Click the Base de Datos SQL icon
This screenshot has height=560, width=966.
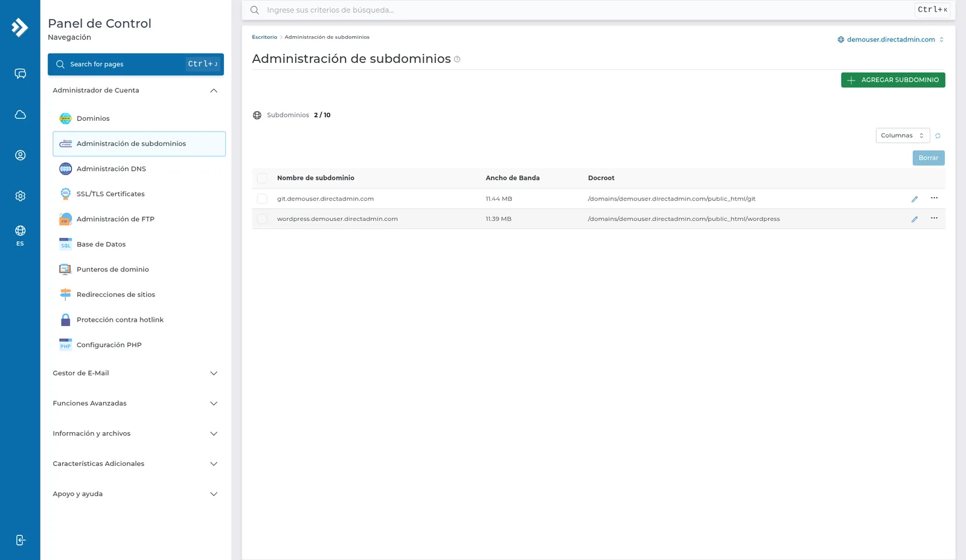click(65, 244)
